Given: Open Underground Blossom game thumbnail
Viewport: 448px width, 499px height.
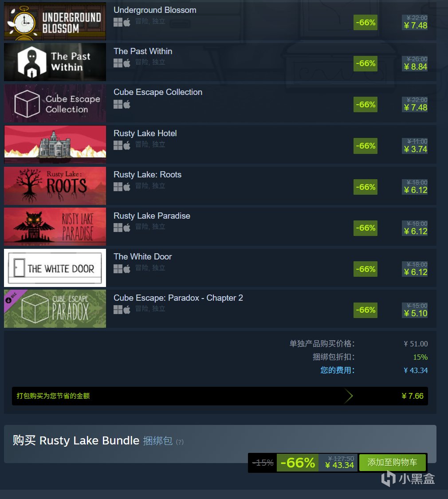Looking at the screenshot, I should pos(55,21).
